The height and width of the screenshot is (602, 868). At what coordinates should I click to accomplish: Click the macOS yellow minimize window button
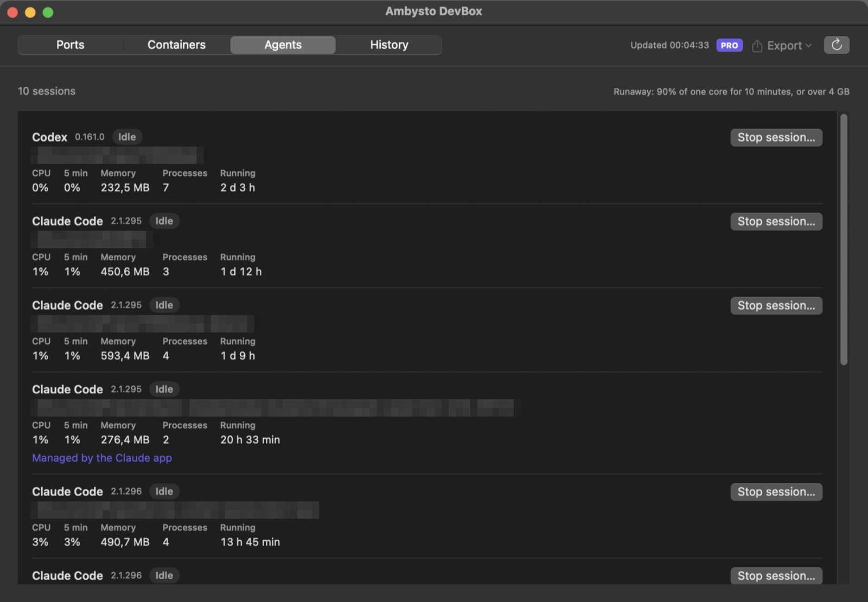[30, 12]
